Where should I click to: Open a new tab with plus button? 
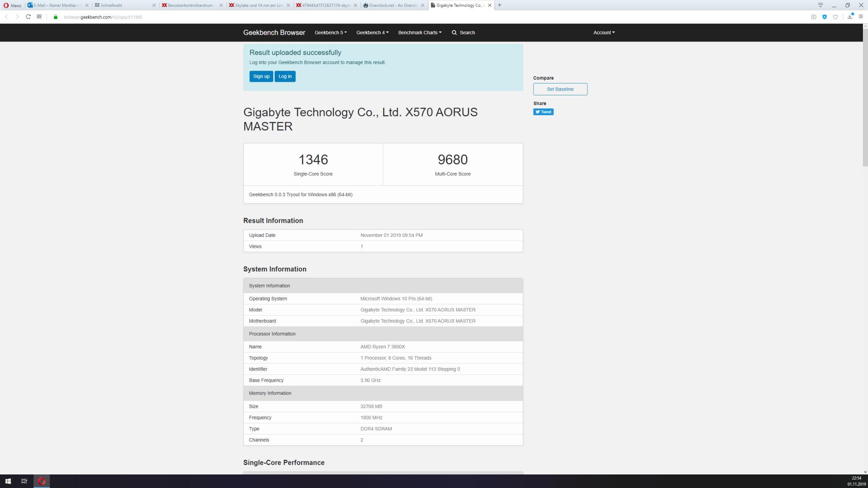tap(500, 5)
